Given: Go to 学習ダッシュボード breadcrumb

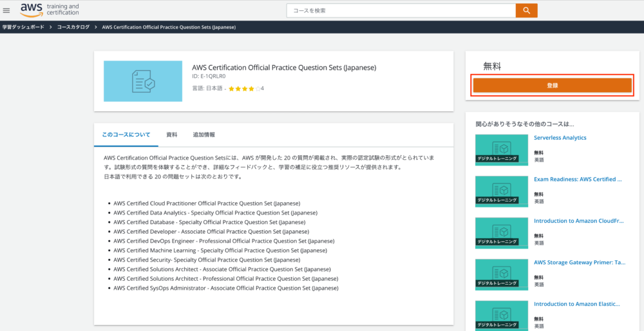Looking at the screenshot, I should click(23, 27).
